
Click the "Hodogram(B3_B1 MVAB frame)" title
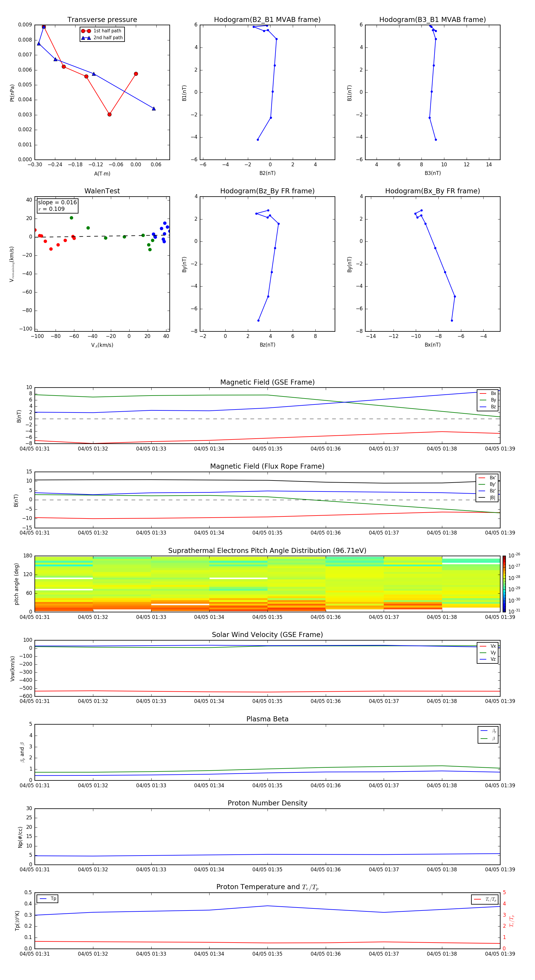pyautogui.click(x=432, y=19)
